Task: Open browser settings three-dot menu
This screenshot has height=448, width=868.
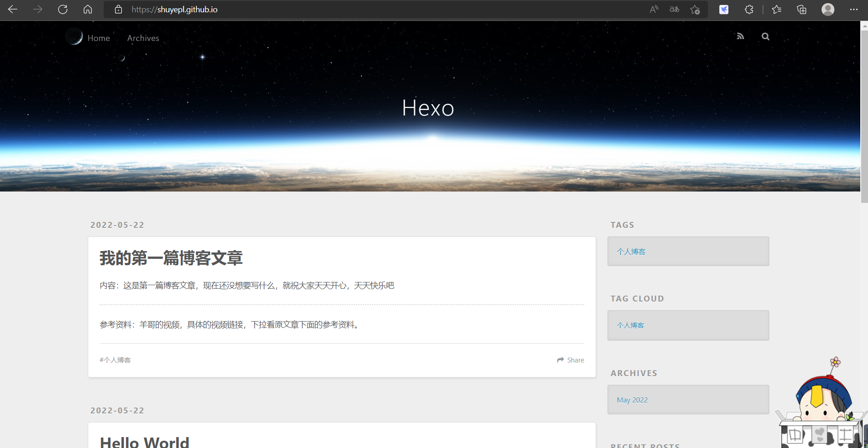Action: [x=853, y=10]
